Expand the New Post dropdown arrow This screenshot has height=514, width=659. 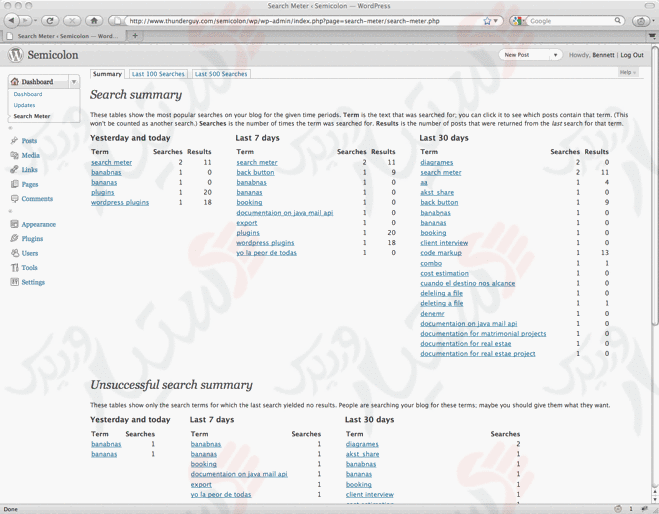[555, 55]
